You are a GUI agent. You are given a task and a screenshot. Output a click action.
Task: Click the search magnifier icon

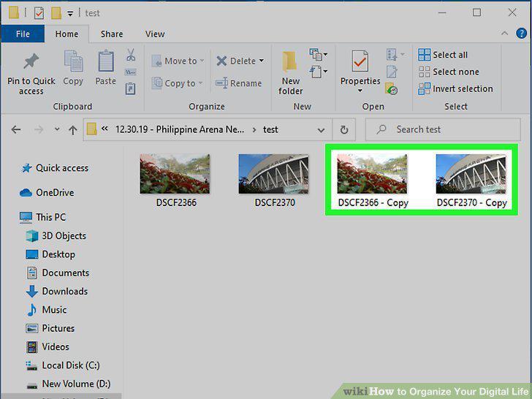tap(381, 129)
